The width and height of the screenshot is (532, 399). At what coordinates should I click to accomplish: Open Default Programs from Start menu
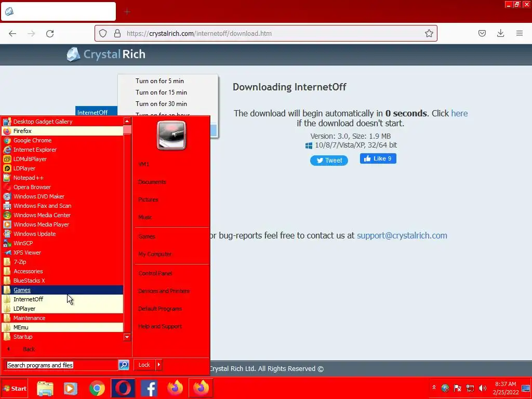coord(160,309)
